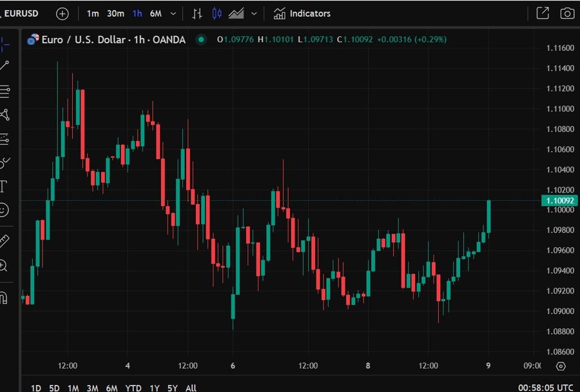This screenshot has height=392, width=580.
Task: Select the 1Y date range
Action: pos(154,388)
